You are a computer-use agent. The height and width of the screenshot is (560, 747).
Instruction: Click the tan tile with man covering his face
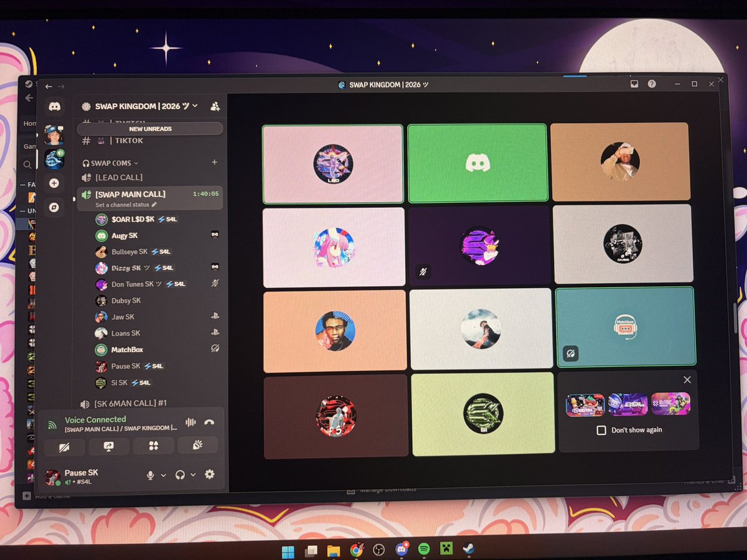point(620,162)
